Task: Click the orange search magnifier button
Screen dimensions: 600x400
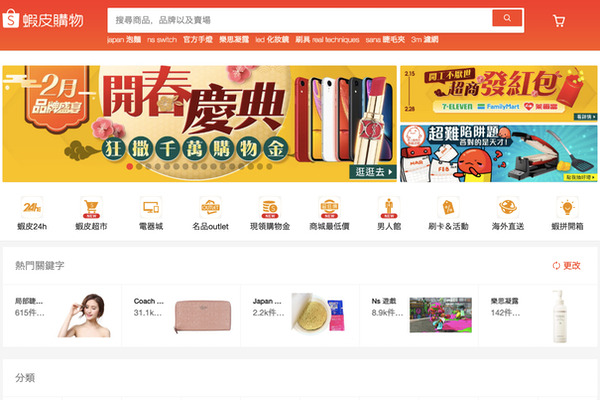Action: [507, 18]
